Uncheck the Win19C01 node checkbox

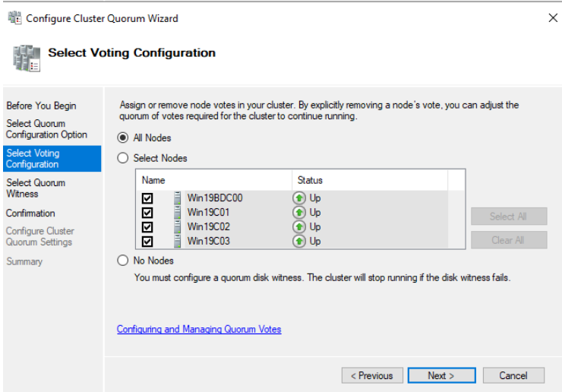point(147,213)
